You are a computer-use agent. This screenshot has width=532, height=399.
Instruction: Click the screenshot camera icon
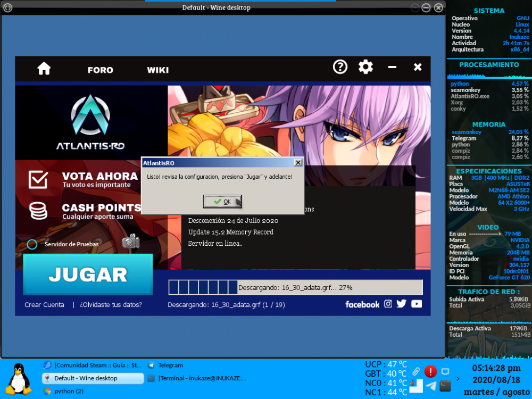pos(130,242)
